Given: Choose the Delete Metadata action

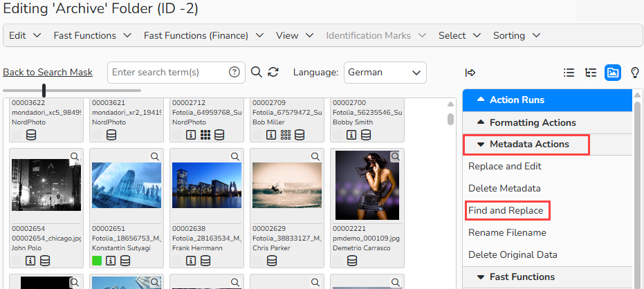Looking at the screenshot, I should [504, 189].
